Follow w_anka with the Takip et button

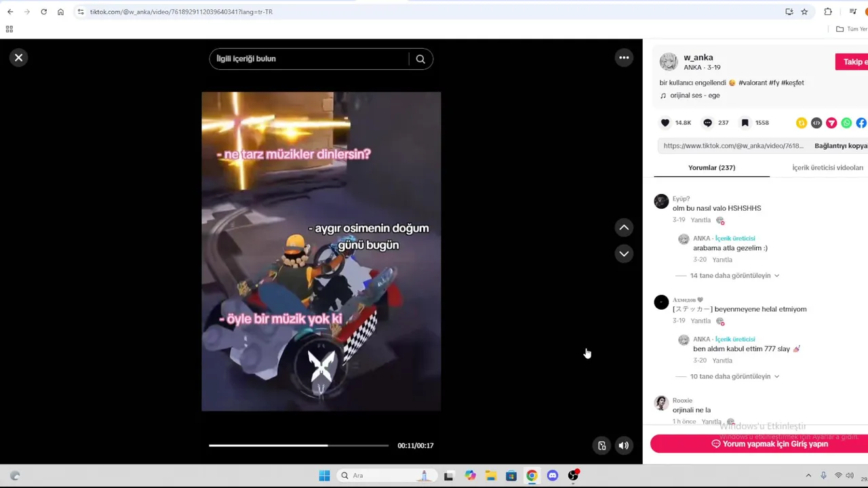[x=852, y=62]
